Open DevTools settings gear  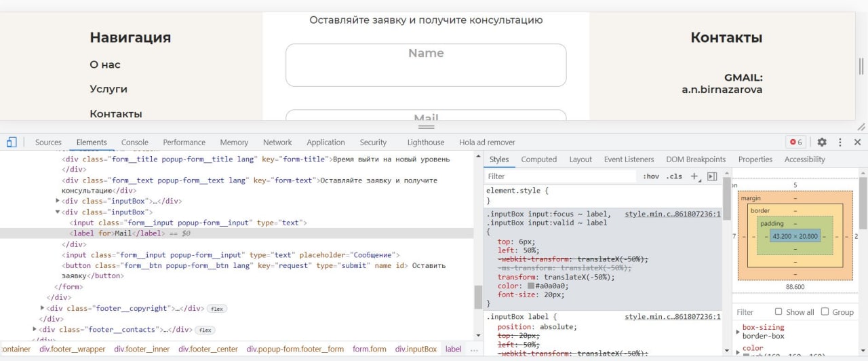[822, 142]
